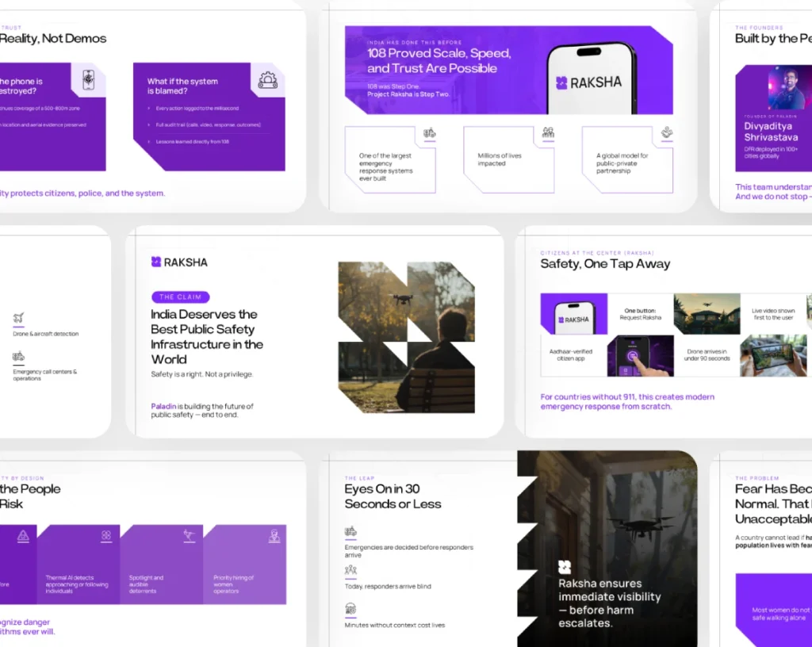
Task: Click the purple 'Paladin' link text
Action: [x=163, y=406]
